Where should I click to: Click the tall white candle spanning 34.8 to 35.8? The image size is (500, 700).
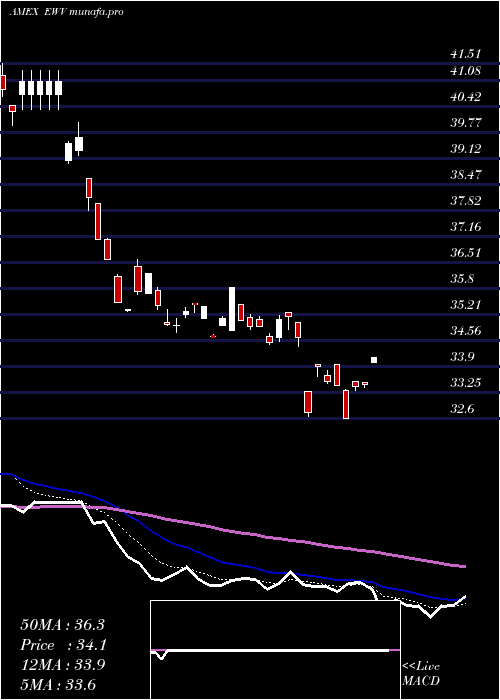tap(232, 309)
